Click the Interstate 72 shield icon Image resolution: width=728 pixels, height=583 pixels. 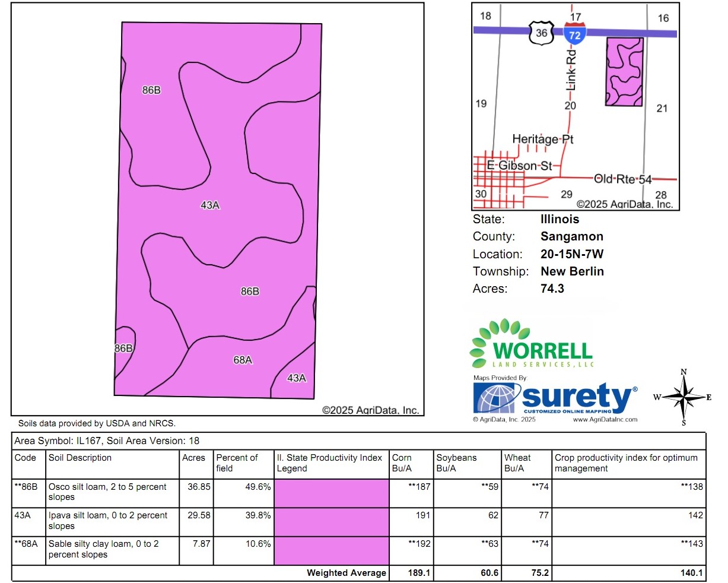click(575, 34)
